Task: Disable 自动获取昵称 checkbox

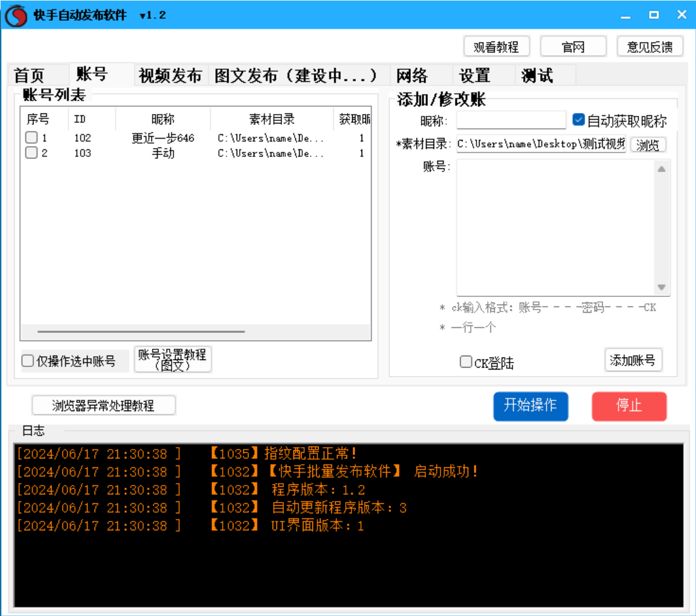Action: (x=579, y=120)
